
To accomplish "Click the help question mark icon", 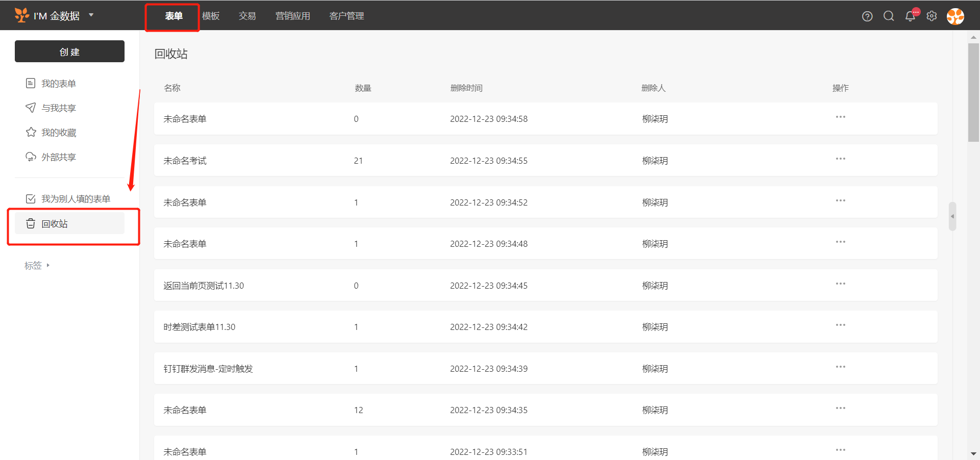I will (x=867, y=16).
